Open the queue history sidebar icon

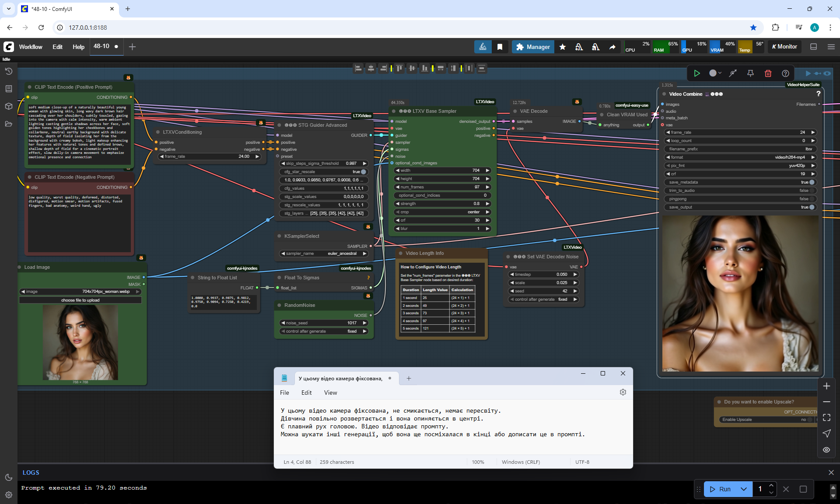click(8, 71)
